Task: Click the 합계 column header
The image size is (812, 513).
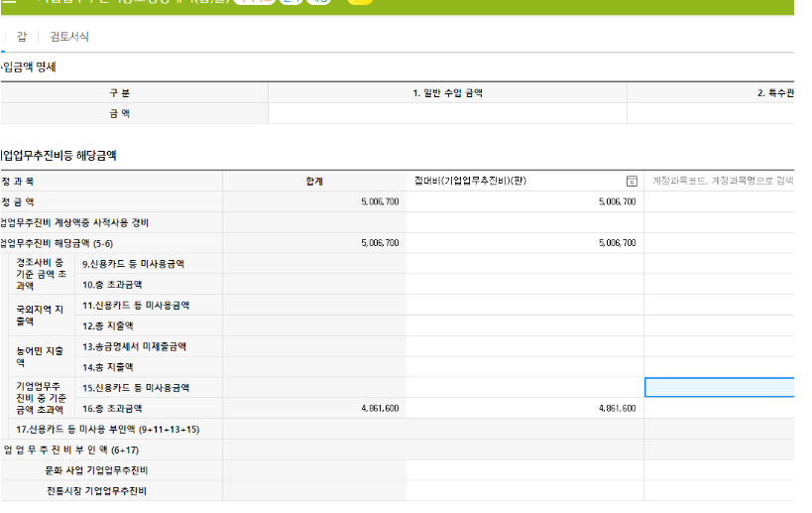Action: coord(314,181)
